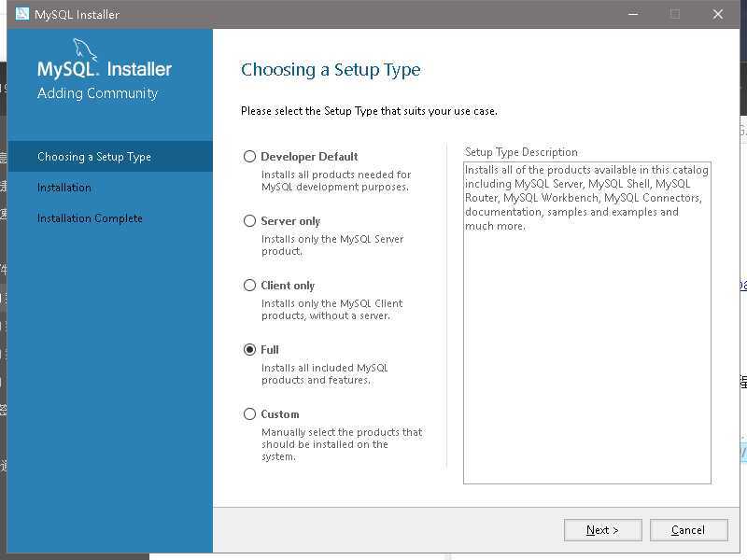Click 'Please select the Setup Type' instruction text

tap(369, 111)
